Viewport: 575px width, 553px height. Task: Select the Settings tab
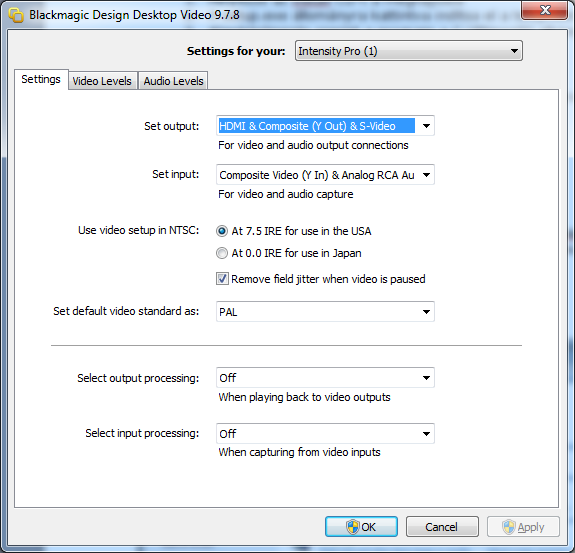(x=41, y=79)
